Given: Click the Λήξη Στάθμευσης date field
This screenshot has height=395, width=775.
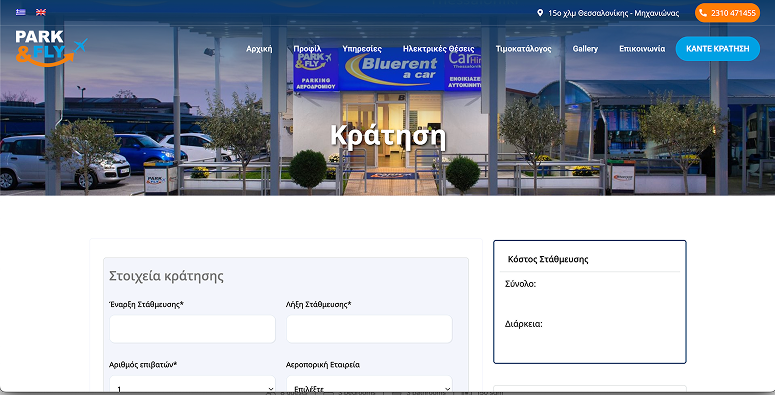Looking at the screenshot, I should [x=369, y=329].
